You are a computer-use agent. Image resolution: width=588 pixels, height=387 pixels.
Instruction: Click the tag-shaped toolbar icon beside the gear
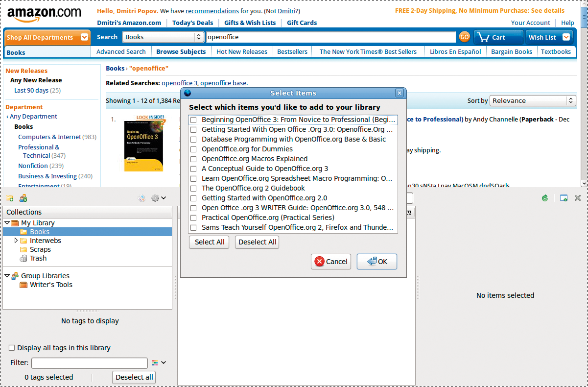pos(141,198)
